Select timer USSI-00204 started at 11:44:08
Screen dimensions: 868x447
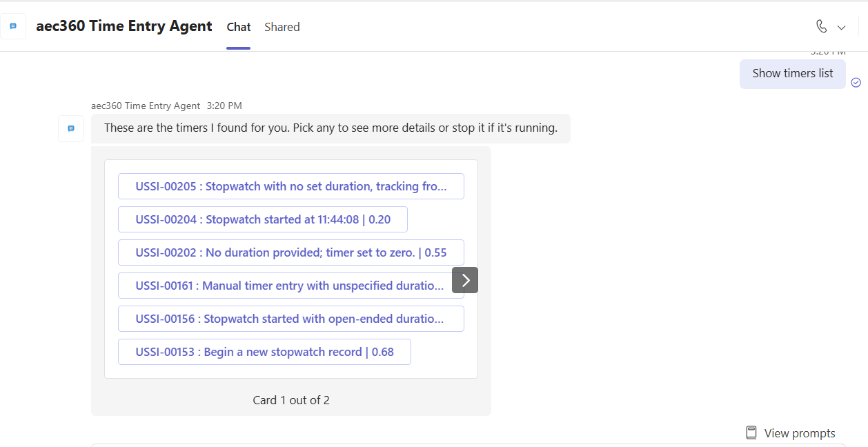[x=262, y=219]
